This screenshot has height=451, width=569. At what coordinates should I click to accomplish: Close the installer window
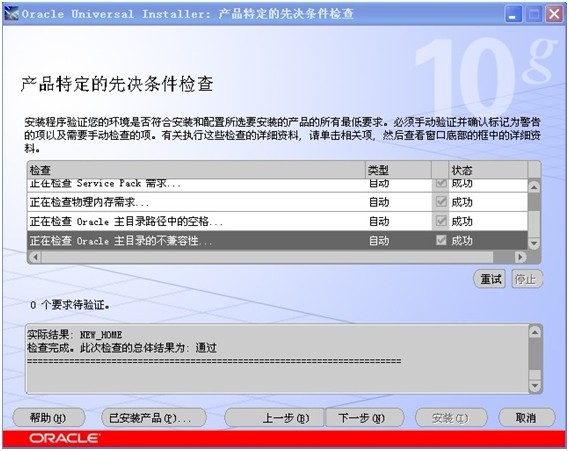(x=554, y=15)
